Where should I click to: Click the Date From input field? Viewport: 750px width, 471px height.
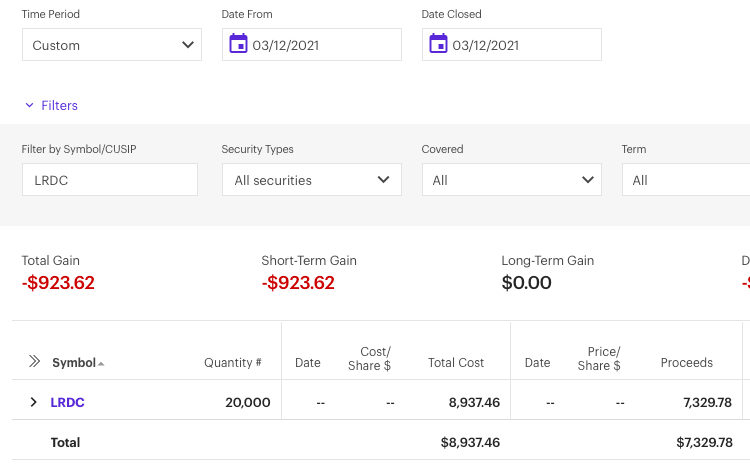[322, 45]
